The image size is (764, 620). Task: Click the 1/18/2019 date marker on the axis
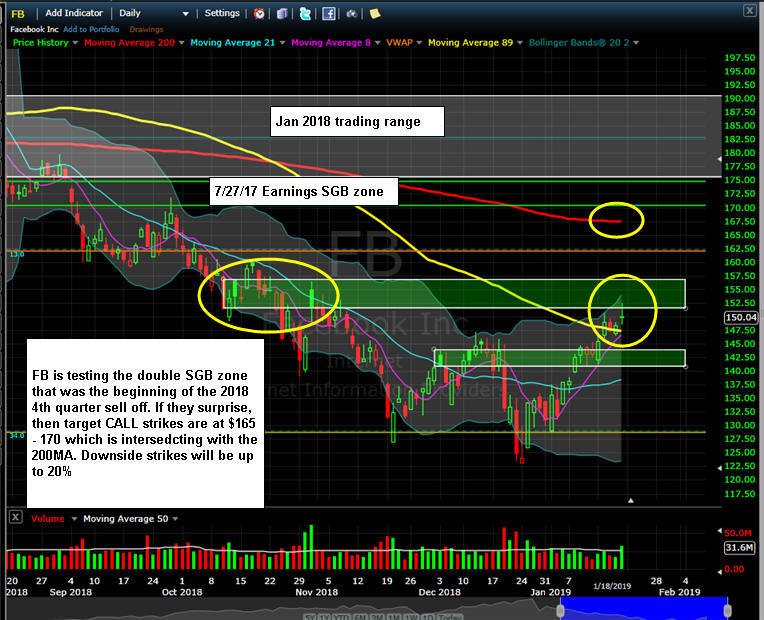click(612, 586)
